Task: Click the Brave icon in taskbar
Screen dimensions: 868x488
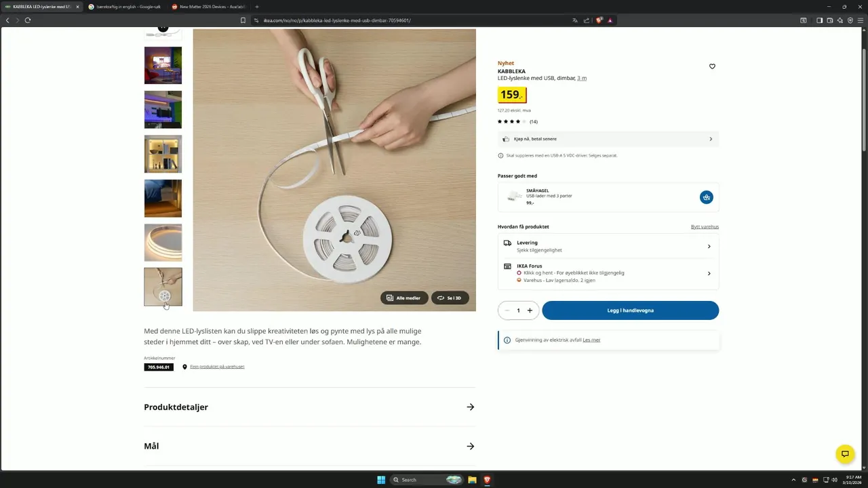Action: pos(486,480)
